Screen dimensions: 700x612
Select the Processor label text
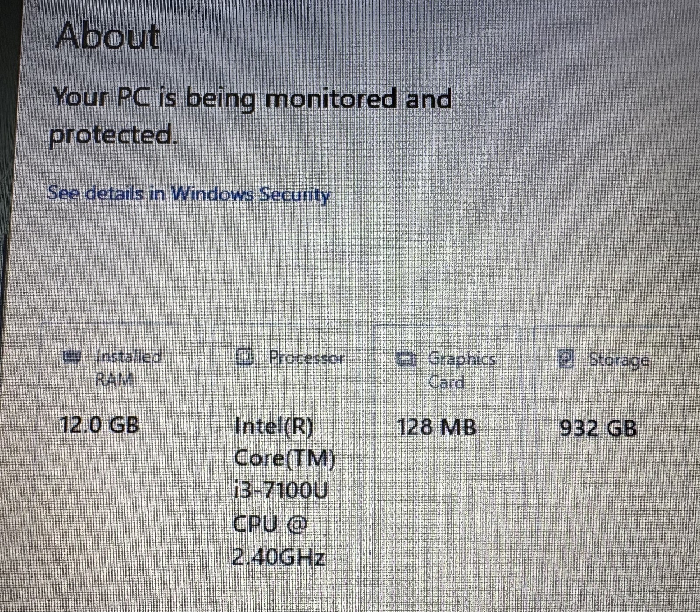click(307, 358)
